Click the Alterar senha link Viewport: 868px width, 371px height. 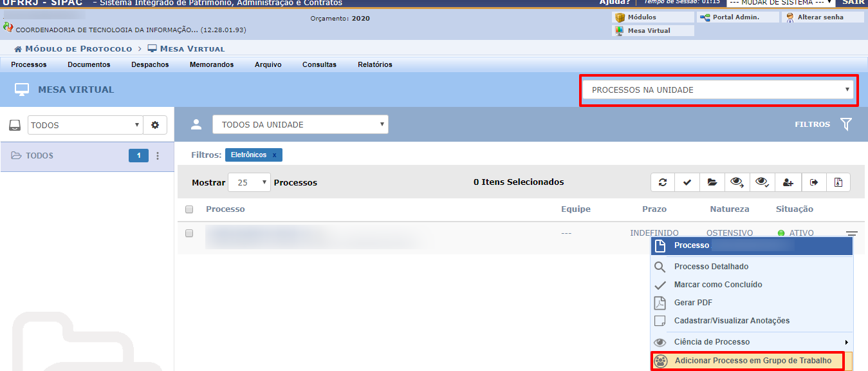[x=820, y=17]
